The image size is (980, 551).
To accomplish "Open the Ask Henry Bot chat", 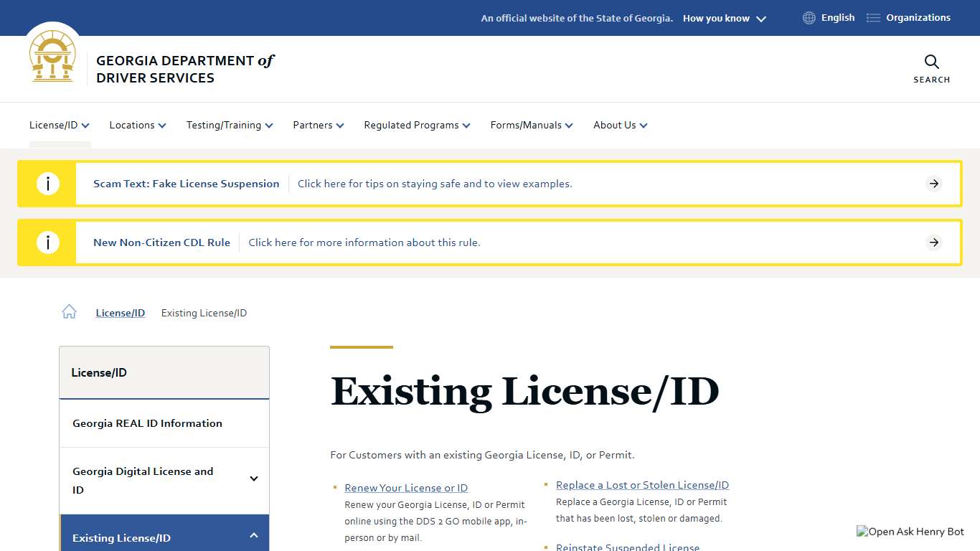I will pos(910,532).
